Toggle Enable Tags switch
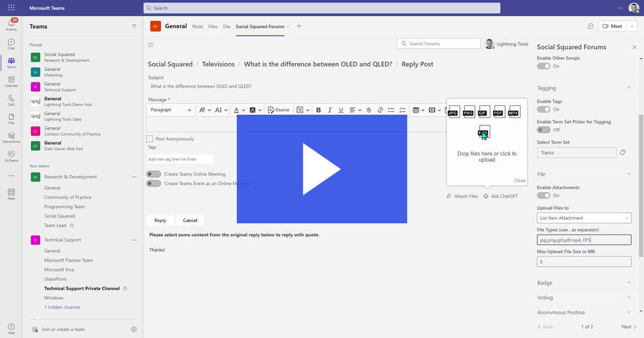Image resolution: width=644 pixels, height=338 pixels. click(x=543, y=109)
